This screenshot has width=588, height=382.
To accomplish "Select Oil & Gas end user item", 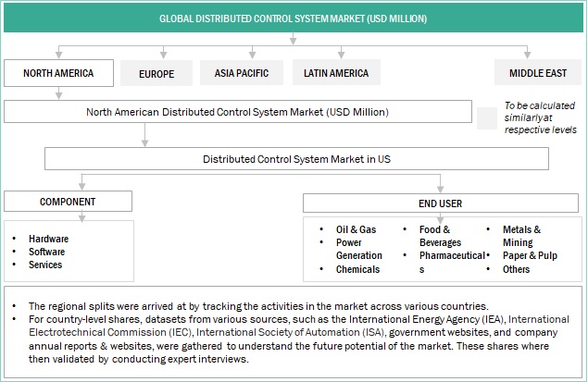I will [357, 228].
